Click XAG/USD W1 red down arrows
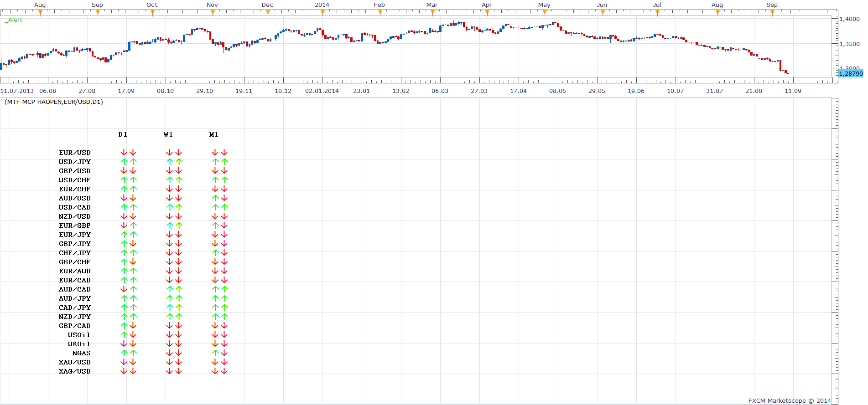The width and height of the screenshot is (868, 405). [x=174, y=371]
